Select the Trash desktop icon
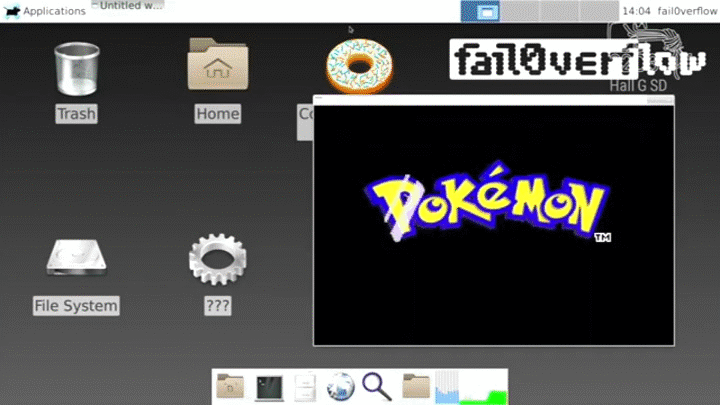Image resolution: width=720 pixels, height=405 pixels. (76, 68)
